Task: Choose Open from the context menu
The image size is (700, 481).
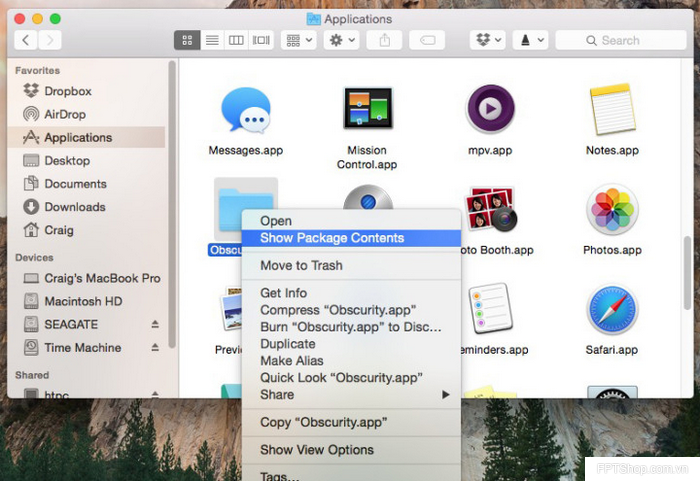Action: 351,221
